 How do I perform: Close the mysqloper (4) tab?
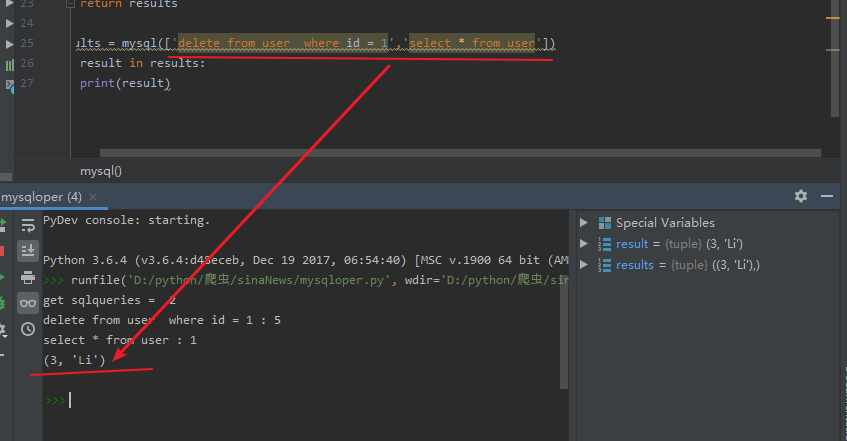[93, 197]
